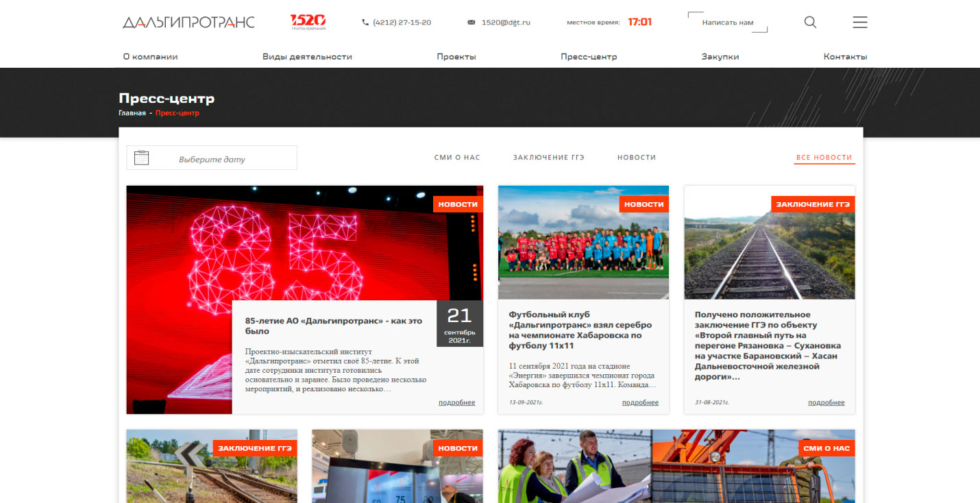Click local time 17:01 display
Screen dimensions: 980x503
pos(640,22)
